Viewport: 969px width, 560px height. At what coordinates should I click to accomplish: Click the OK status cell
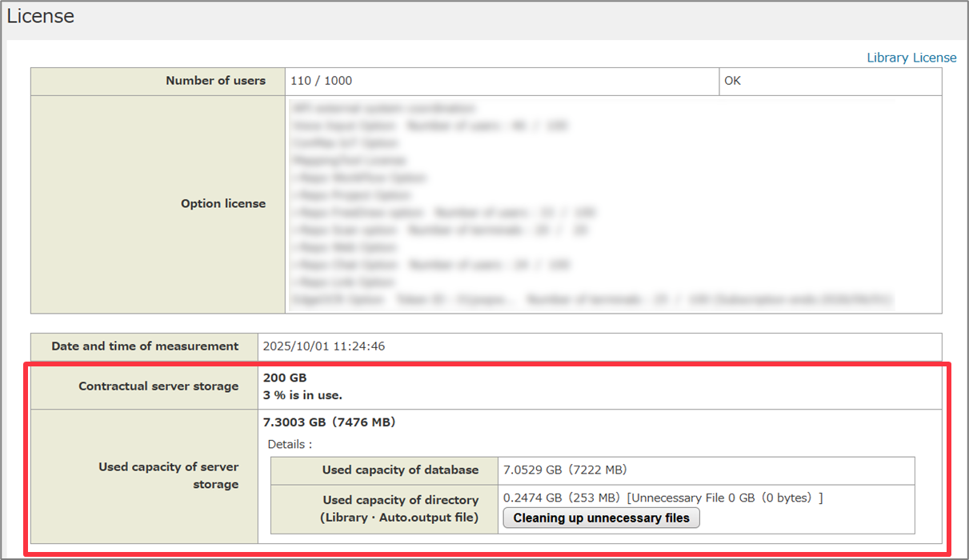(732, 81)
